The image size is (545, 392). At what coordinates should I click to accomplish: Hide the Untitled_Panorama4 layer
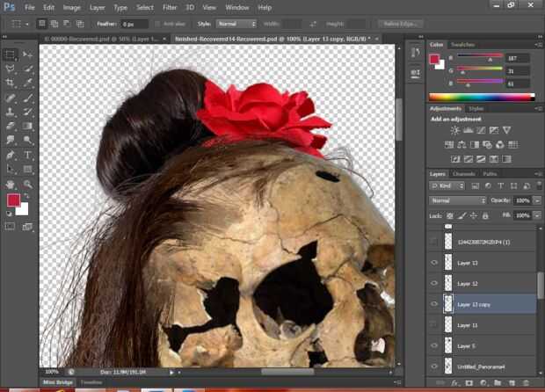pyautogui.click(x=434, y=367)
